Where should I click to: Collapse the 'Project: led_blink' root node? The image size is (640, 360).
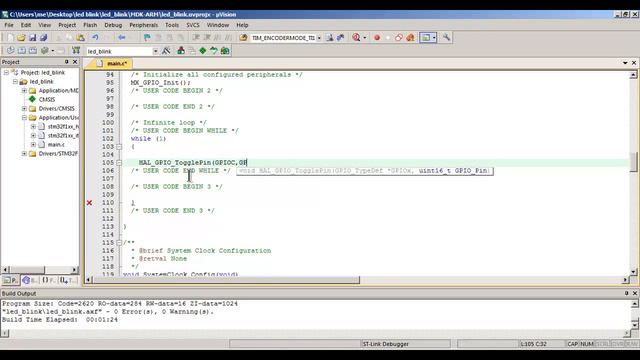pos(7,72)
